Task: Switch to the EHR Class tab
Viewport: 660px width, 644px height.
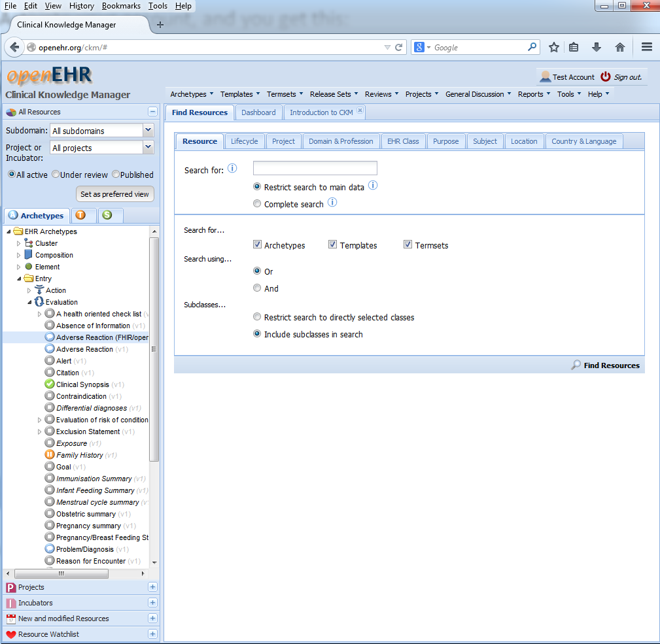Action: click(x=403, y=141)
